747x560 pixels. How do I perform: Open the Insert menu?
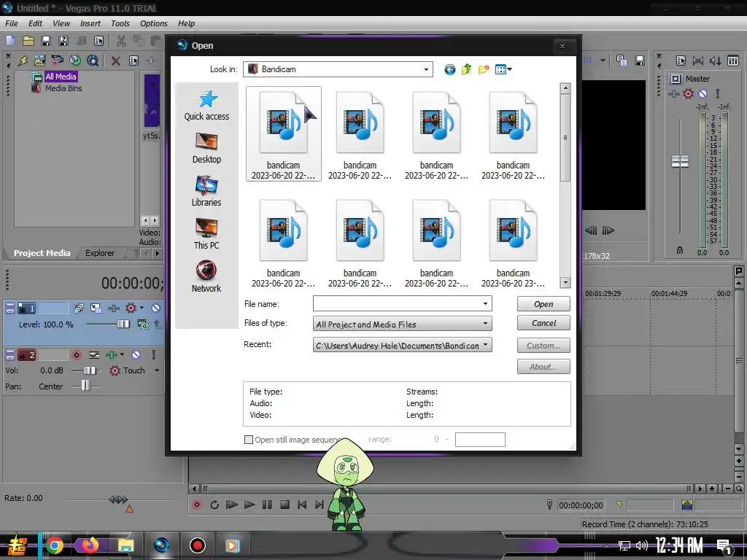click(90, 23)
